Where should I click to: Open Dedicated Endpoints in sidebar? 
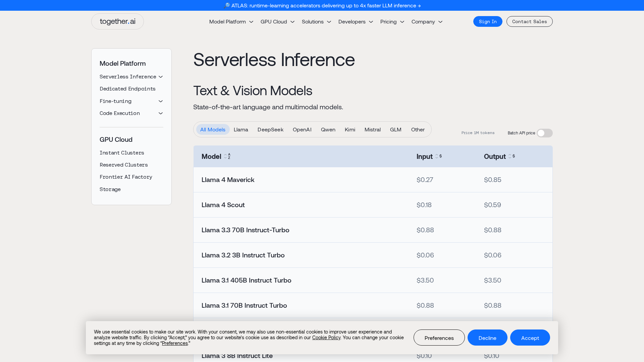127,89
